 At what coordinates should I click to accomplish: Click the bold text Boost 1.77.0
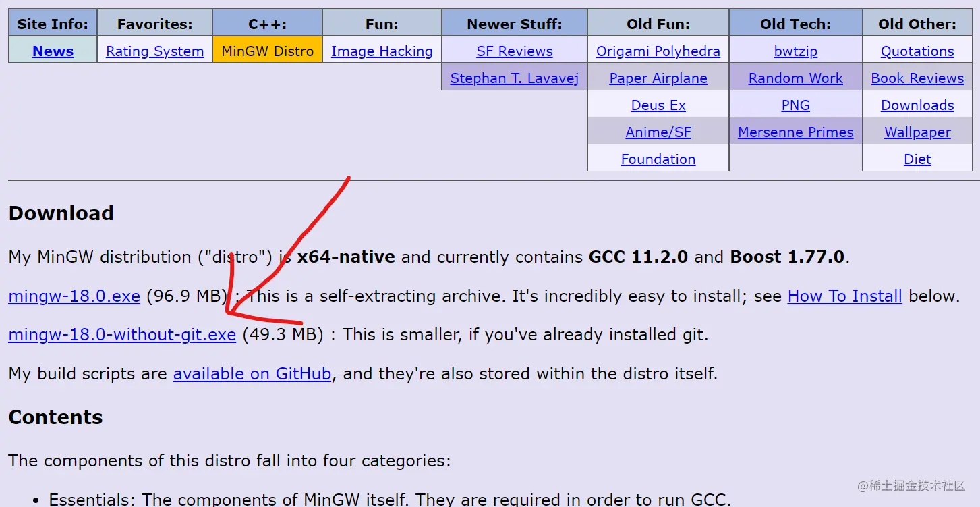[787, 257]
